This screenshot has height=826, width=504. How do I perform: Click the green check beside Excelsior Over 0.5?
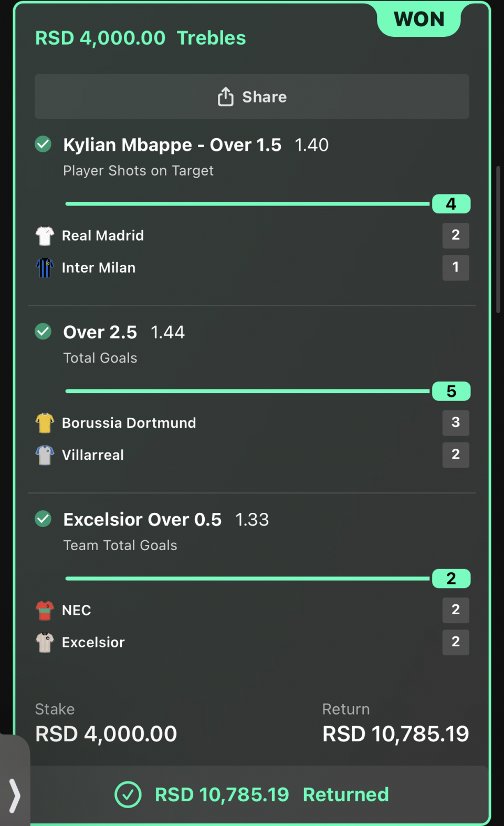click(43, 519)
